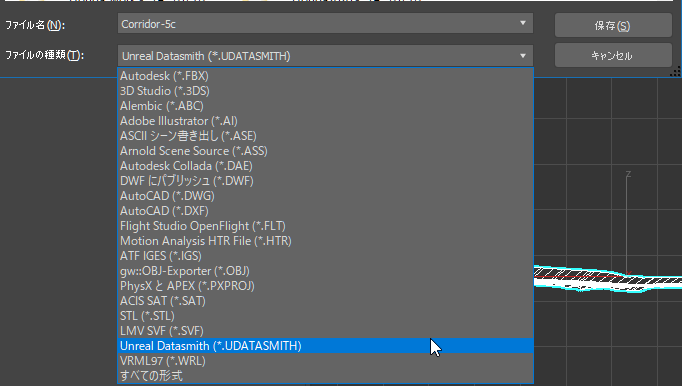The height and width of the screenshot is (386, 682).
Task: Choose LMV SVF (*.SVF) format
Action: tap(325, 331)
